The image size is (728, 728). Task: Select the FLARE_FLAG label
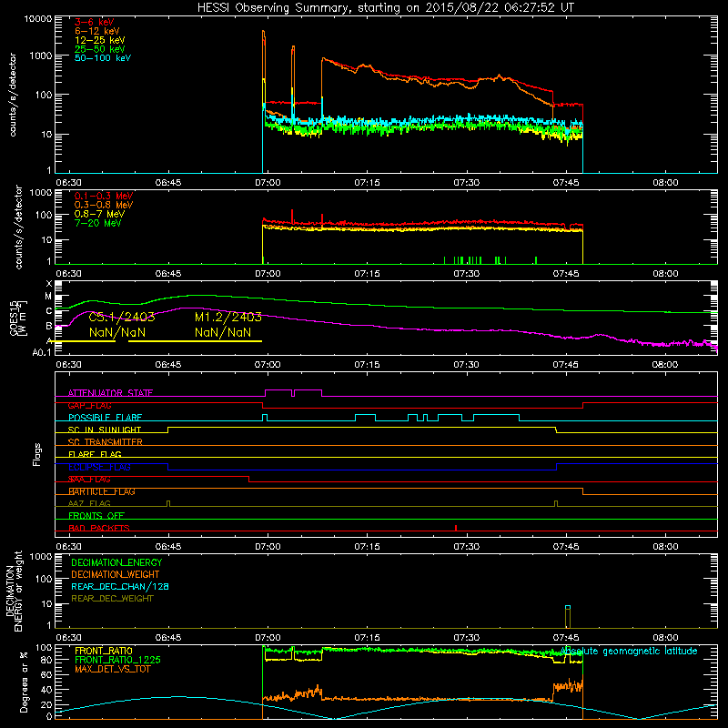coord(95,454)
